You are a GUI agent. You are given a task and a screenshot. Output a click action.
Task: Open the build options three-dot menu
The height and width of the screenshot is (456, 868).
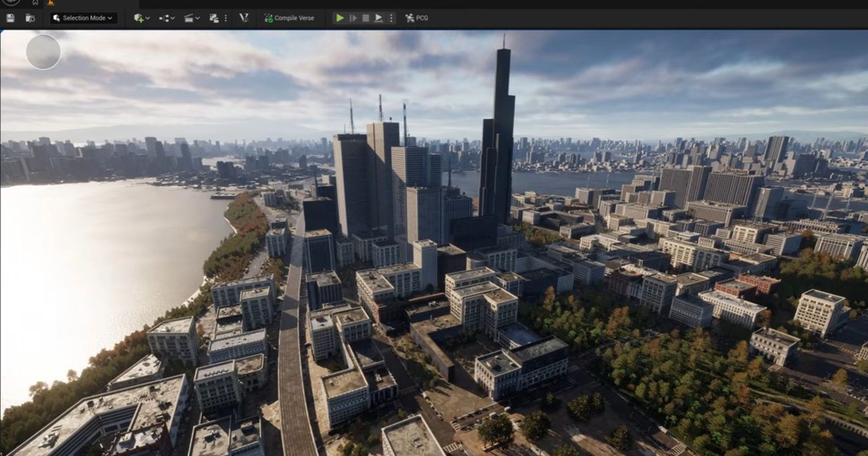[x=225, y=18]
